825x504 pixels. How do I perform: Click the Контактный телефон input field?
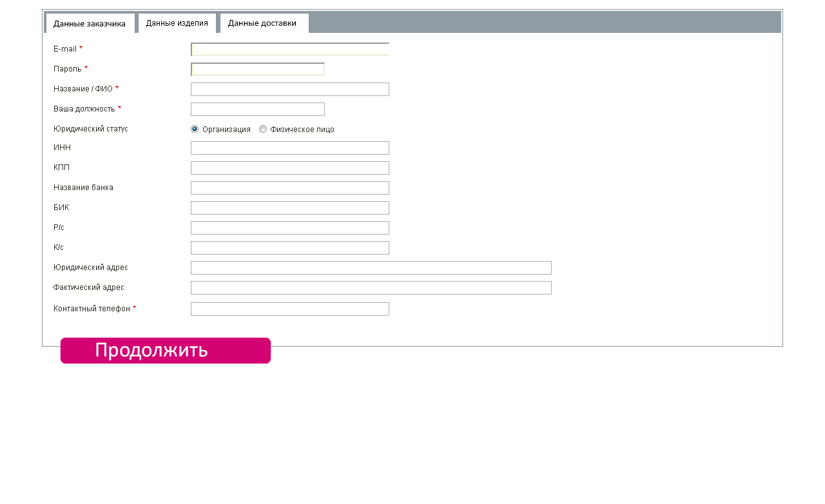pos(290,309)
